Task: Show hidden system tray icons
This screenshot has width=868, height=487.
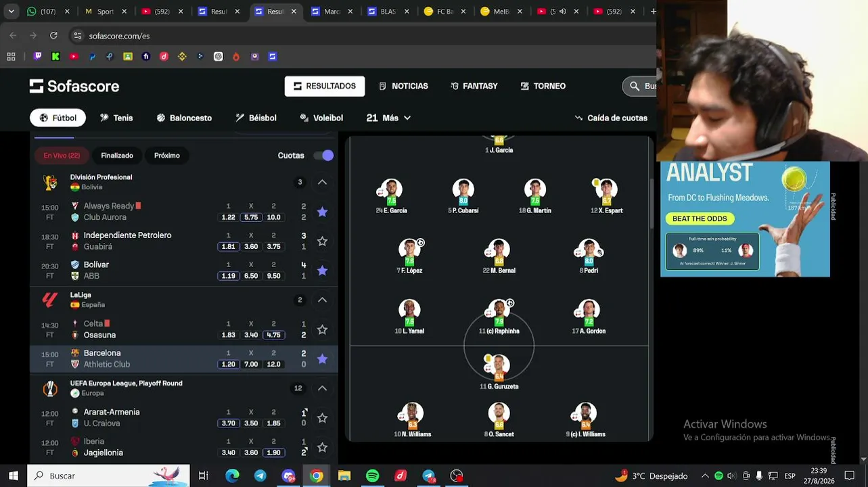Action: [x=705, y=476]
